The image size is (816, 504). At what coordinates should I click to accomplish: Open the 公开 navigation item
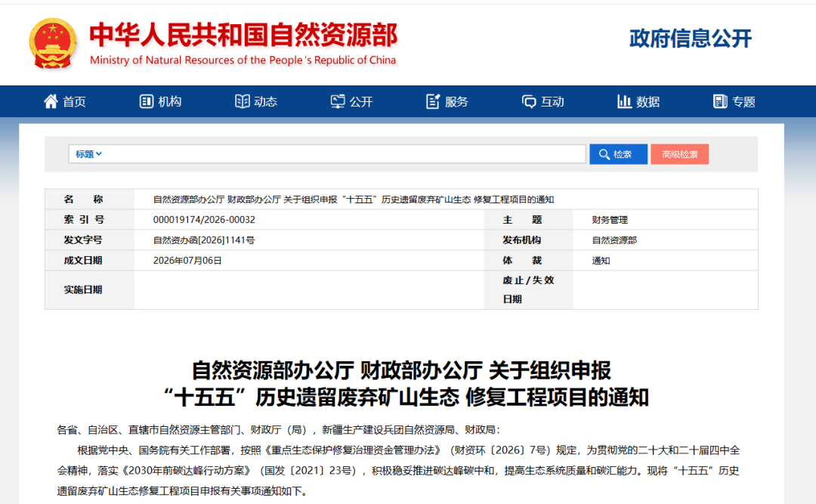352,101
